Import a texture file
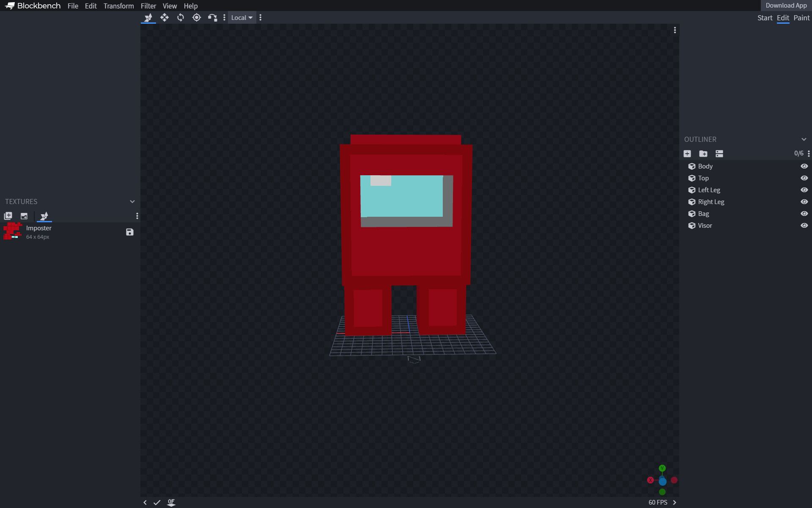 click(x=24, y=216)
